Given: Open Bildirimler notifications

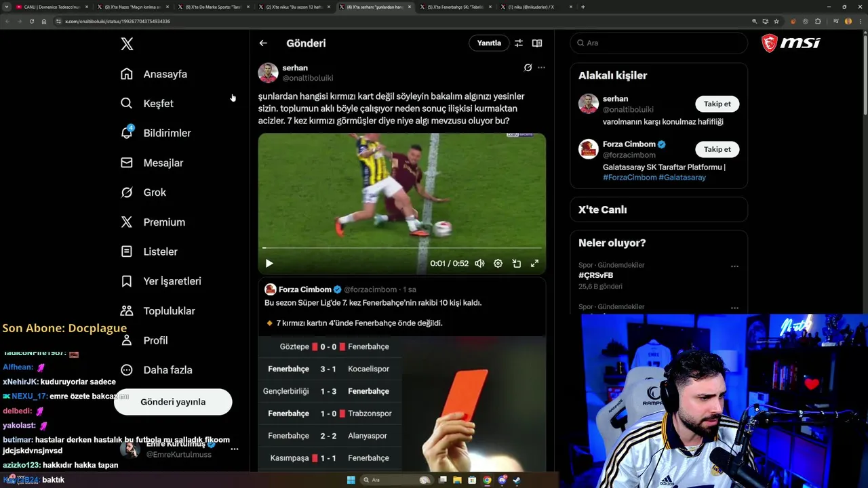Looking at the screenshot, I should 155,133.
